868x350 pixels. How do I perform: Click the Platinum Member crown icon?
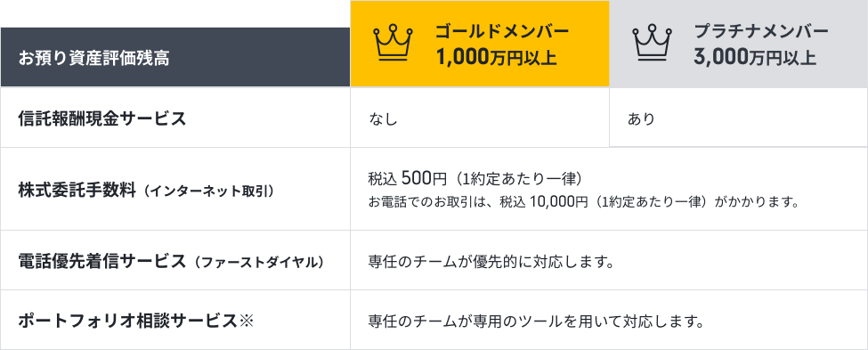pos(652,43)
